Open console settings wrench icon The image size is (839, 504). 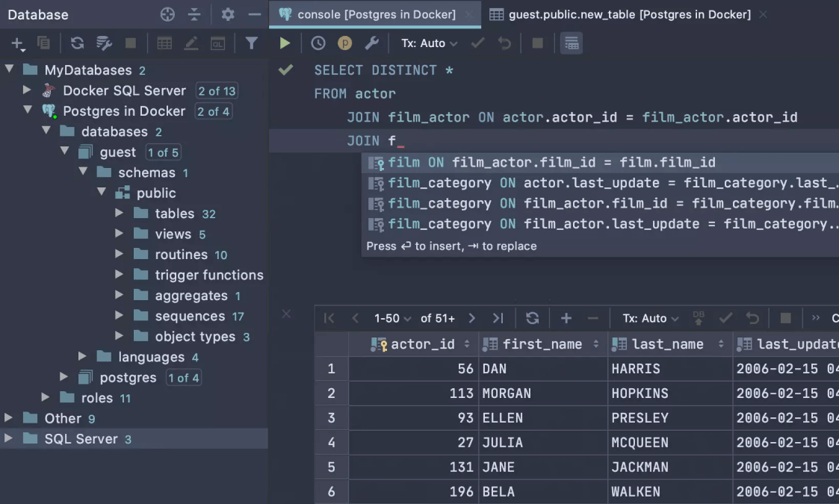click(371, 43)
